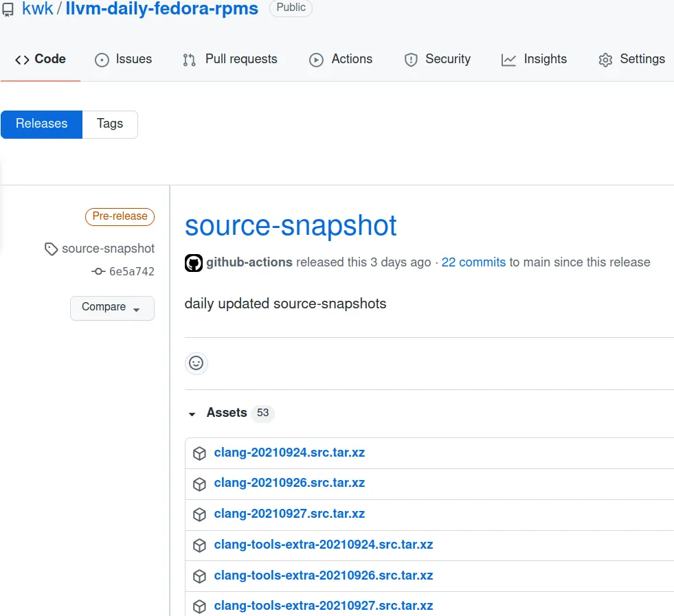Click the source-snapshot tag icon
This screenshot has height=616, width=674.
[51, 249]
